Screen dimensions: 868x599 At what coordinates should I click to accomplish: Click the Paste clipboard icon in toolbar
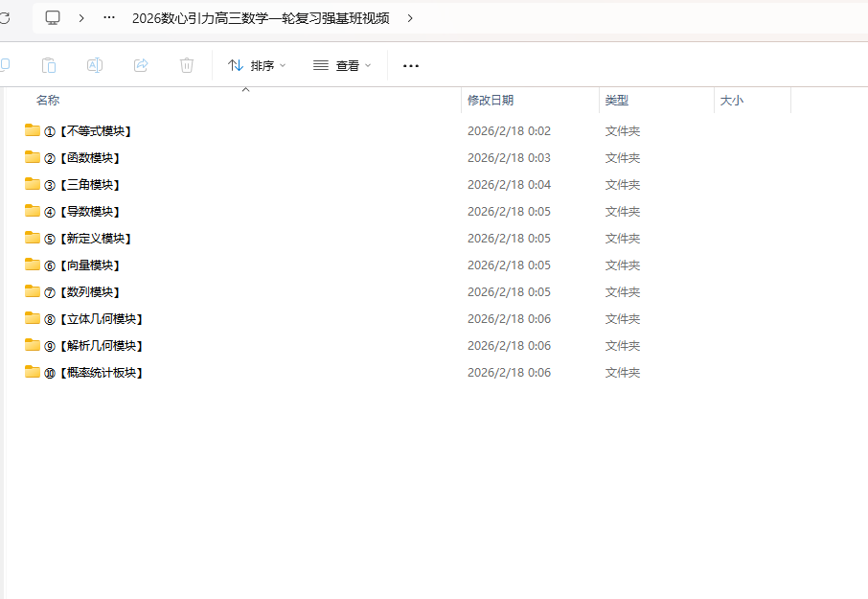click(49, 65)
